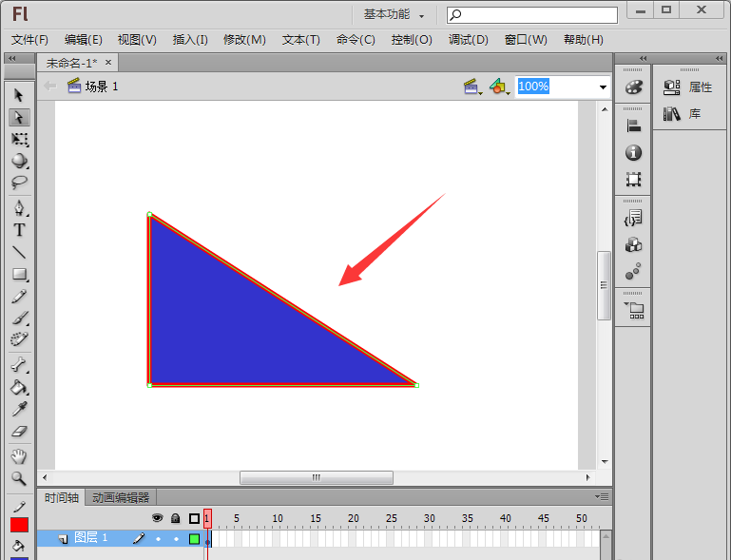Image resolution: width=731 pixels, height=560 pixels.
Task: Select the Subselection tool
Action: 19,117
